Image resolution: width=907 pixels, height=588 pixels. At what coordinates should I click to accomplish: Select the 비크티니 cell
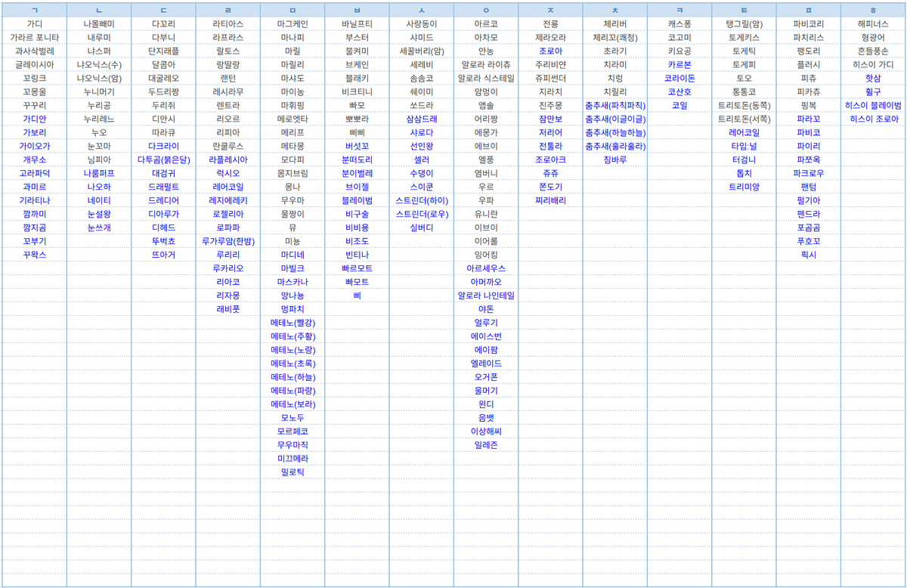click(x=357, y=91)
